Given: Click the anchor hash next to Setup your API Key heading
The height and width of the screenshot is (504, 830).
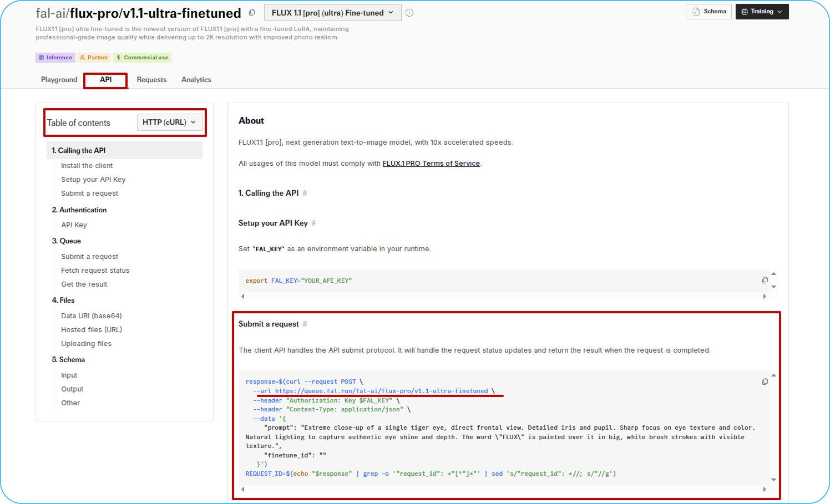Looking at the screenshot, I should pos(313,223).
